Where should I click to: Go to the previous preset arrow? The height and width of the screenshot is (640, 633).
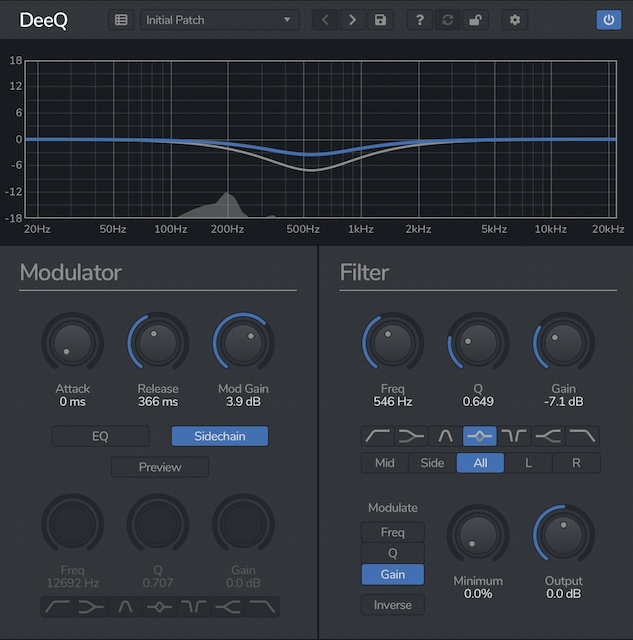325,20
